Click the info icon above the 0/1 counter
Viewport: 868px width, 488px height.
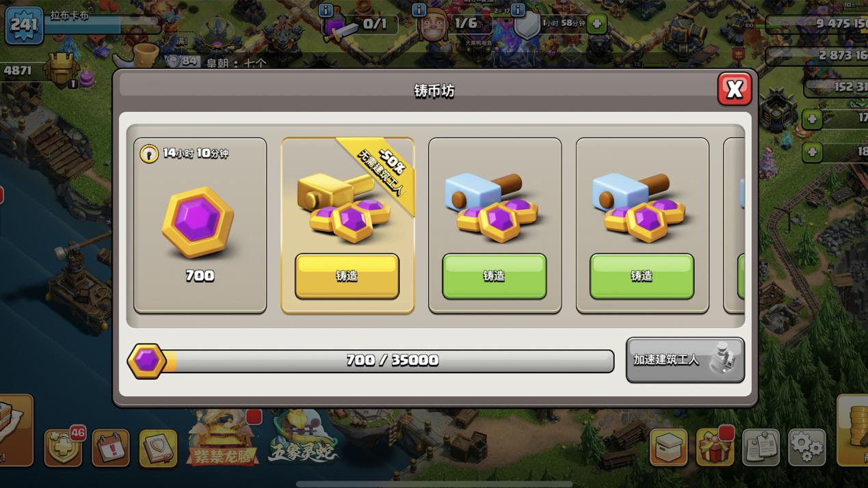pos(326,10)
